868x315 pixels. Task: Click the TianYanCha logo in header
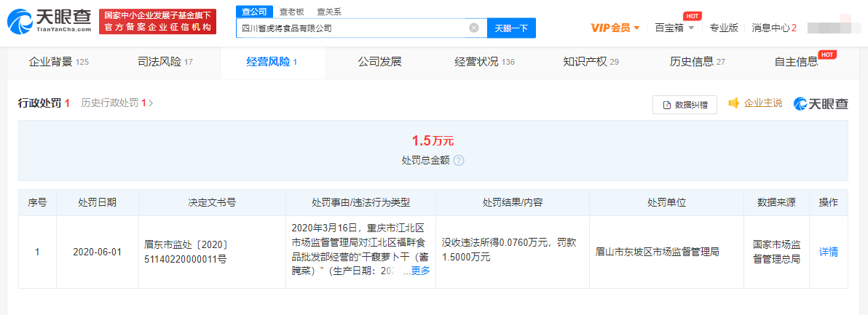point(50,22)
